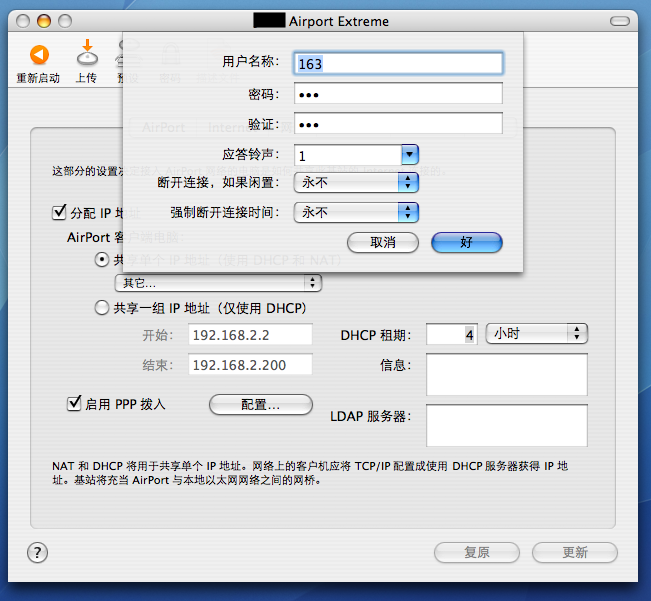Click the start address field 192.168.2.2

point(250,335)
